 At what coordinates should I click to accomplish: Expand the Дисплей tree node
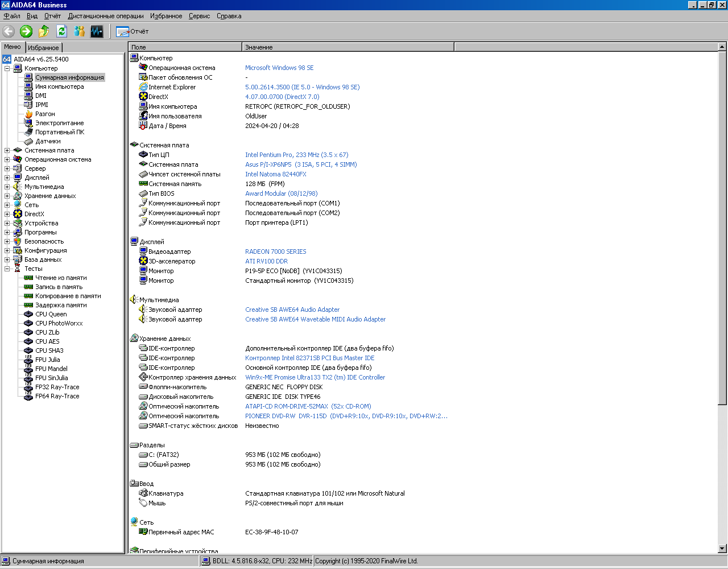7,178
